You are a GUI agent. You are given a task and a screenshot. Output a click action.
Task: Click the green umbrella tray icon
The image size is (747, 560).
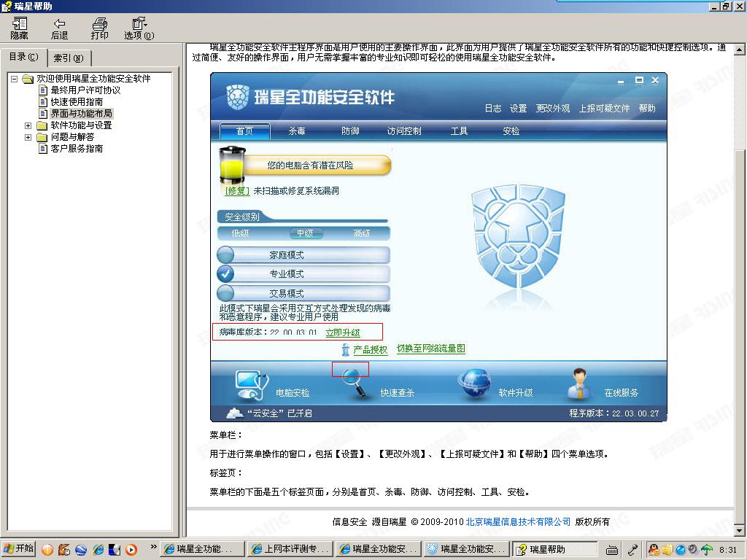click(x=707, y=550)
